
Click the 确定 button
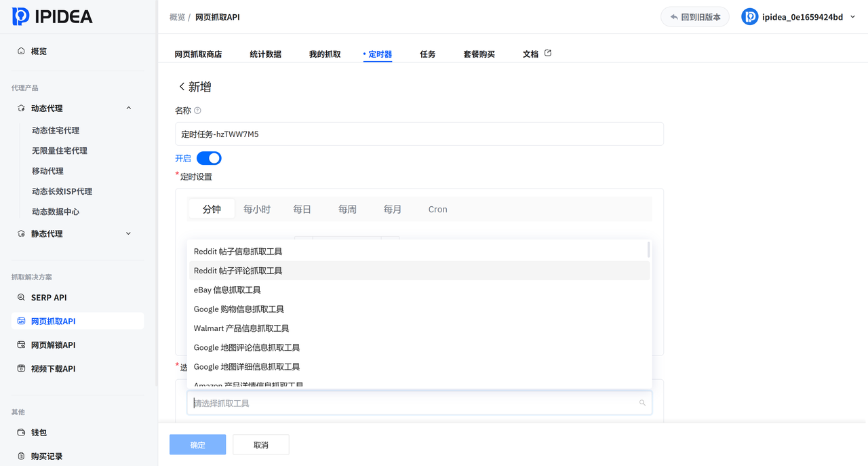click(x=197, y=445)
